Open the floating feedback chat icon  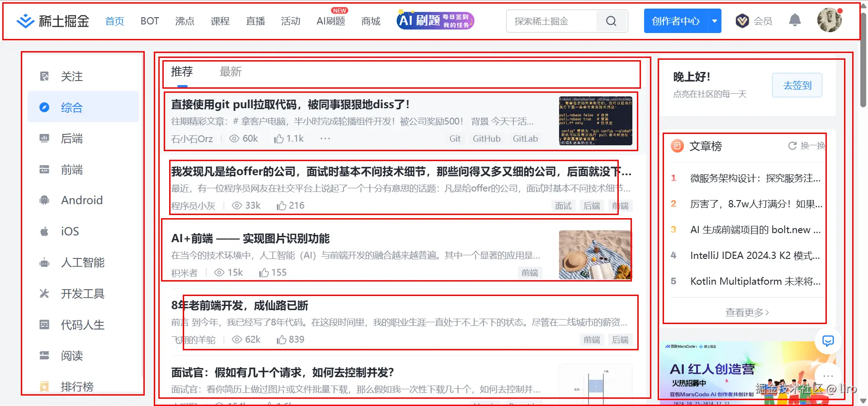[x=828, y=341]
